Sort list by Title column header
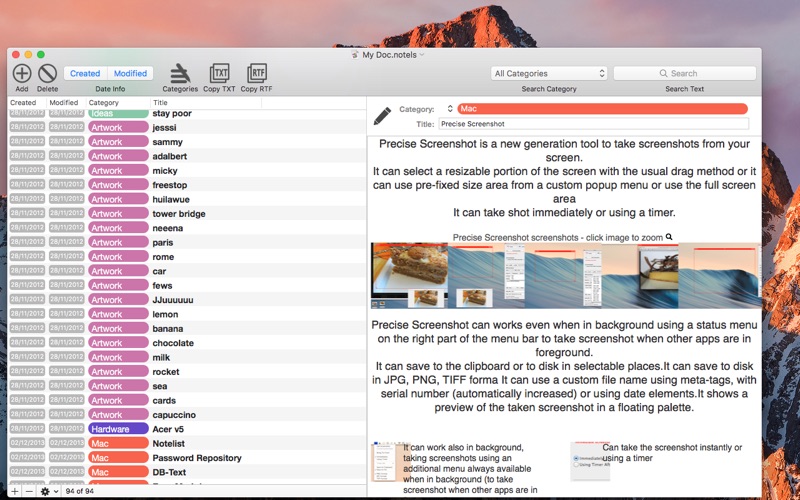Viewport: 800px width, 500px height. click(257, 102)
